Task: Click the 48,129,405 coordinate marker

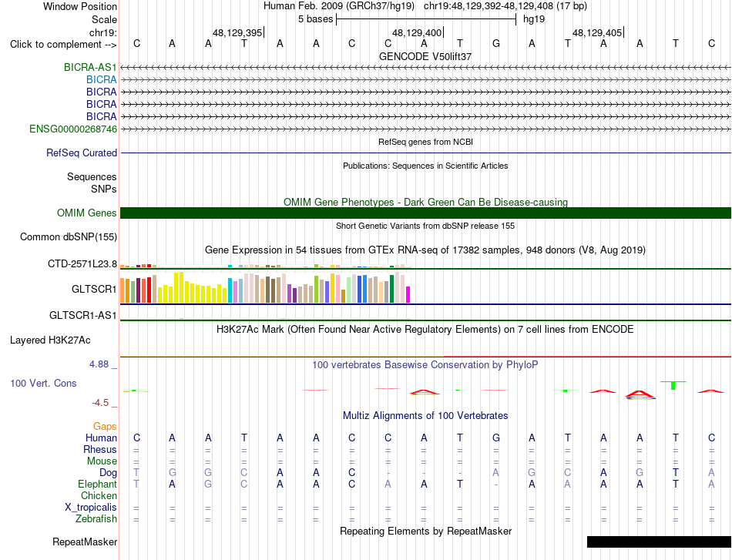Action: (x=598, y=32)
